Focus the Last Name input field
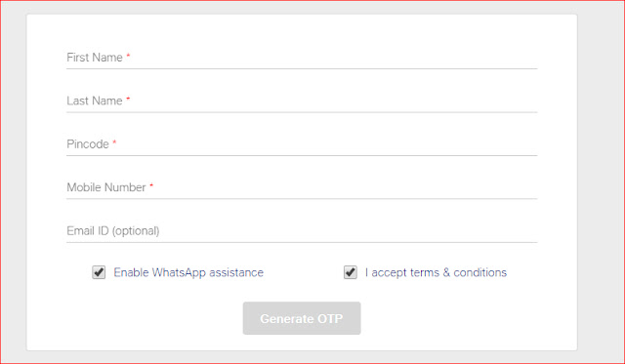 pyautogui.click(x=302, y=101)
